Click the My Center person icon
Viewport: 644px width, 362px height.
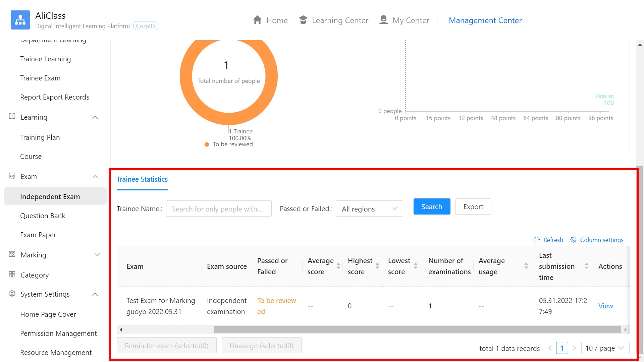click(383, 20)
